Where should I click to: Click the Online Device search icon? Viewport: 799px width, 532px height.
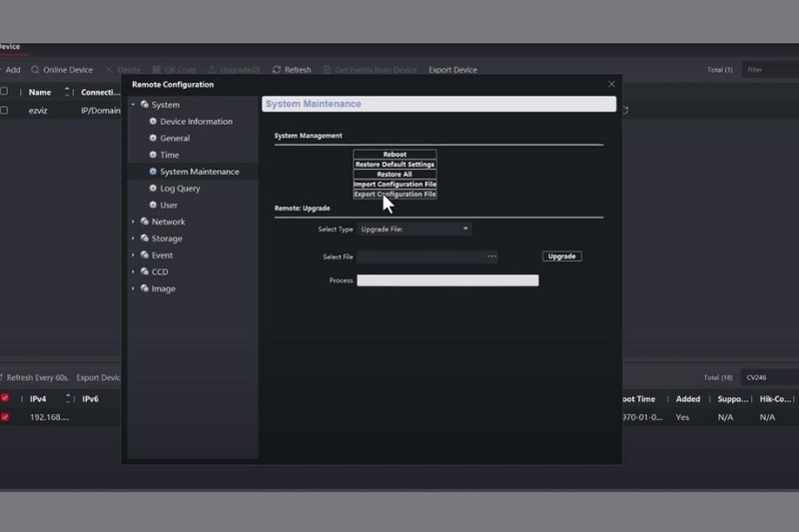coord(35,70)
